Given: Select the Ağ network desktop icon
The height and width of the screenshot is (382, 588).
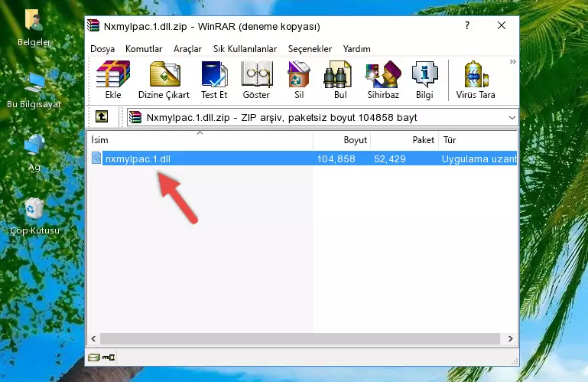Looking at the screenshot, I should (x=34, y=153).
